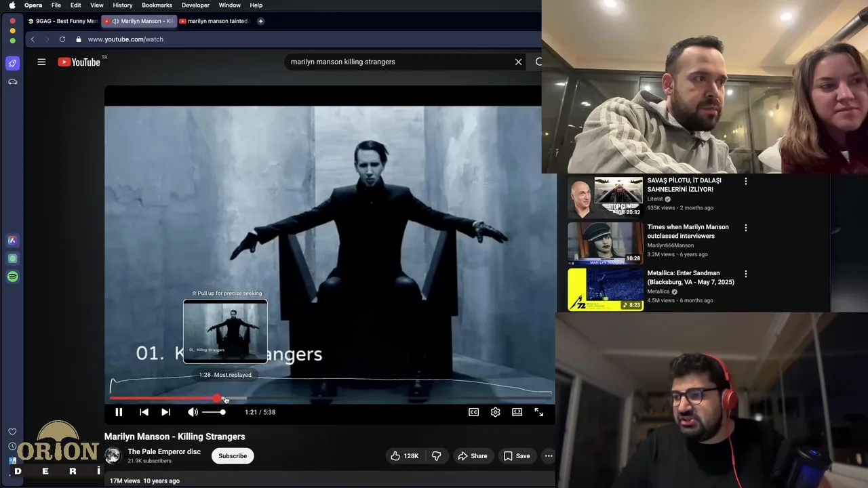Open Spotify in Opera sidebar
The image size is (868, 488).
(12, 277)
